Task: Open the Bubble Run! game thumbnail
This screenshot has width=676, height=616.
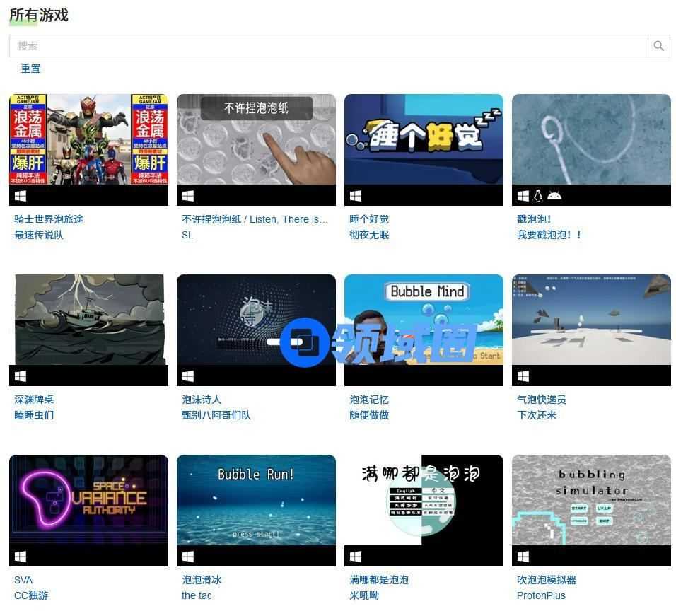Action: point(256,500)
